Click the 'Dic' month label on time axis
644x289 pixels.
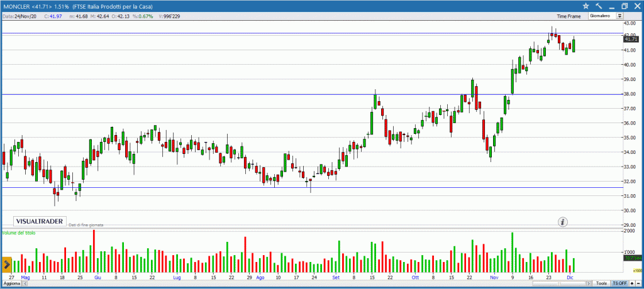[570, 278]
